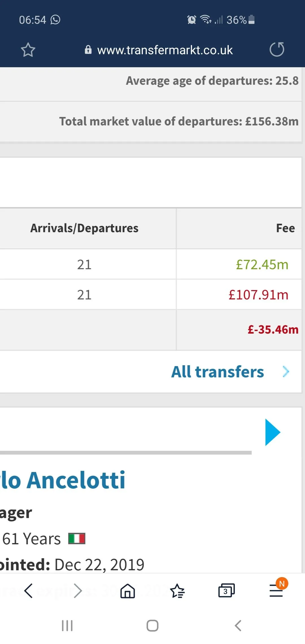Screen dimensions: 305x644
Task: Open the saved bookmarks list icon
Action: (x=177, y=591)
